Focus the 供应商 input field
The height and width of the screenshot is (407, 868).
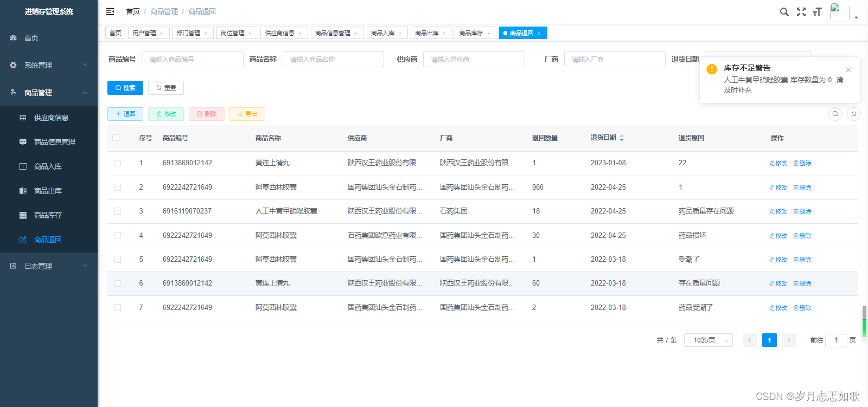tap(474, 60)
